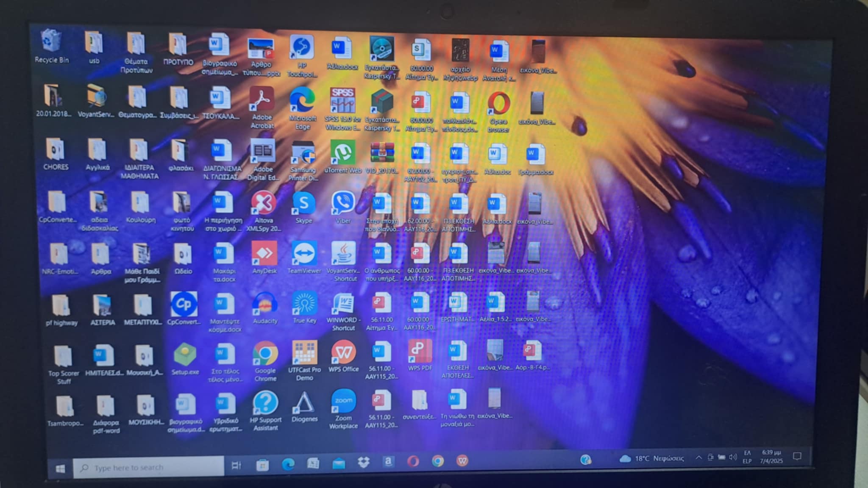The width and height of the screenshot is (868, 488).
Task: Open Microsoft Store from the taskbar
Action: pos(262,465)
